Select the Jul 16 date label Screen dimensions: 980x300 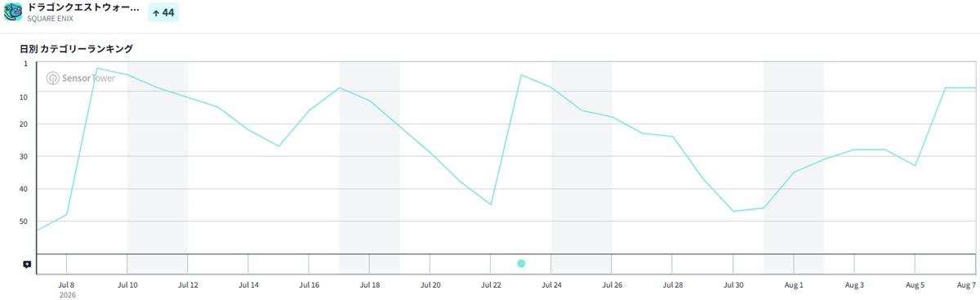pyautogui.click(x=309, y=285)
